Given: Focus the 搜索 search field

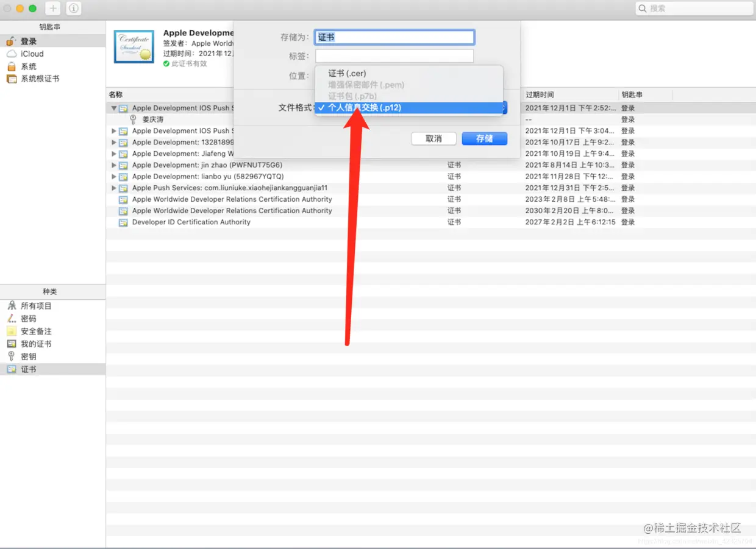Looking at the screenshot, I should click(x=694, y=9).
